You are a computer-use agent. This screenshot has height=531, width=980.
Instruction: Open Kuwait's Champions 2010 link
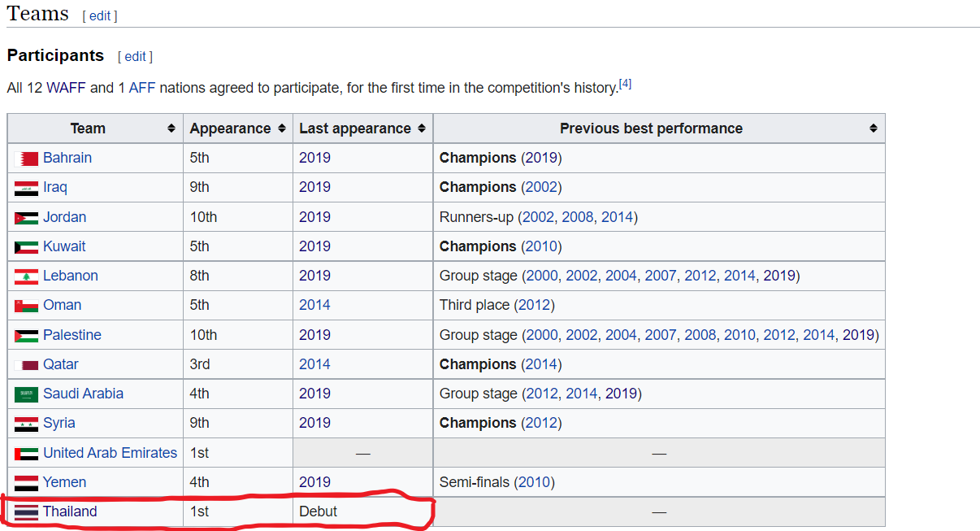541,246
